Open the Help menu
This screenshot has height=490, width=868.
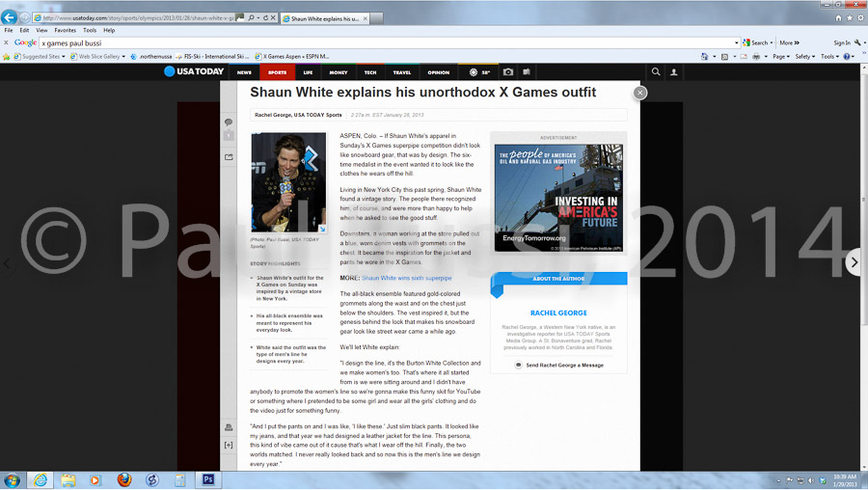pos(109,31)
